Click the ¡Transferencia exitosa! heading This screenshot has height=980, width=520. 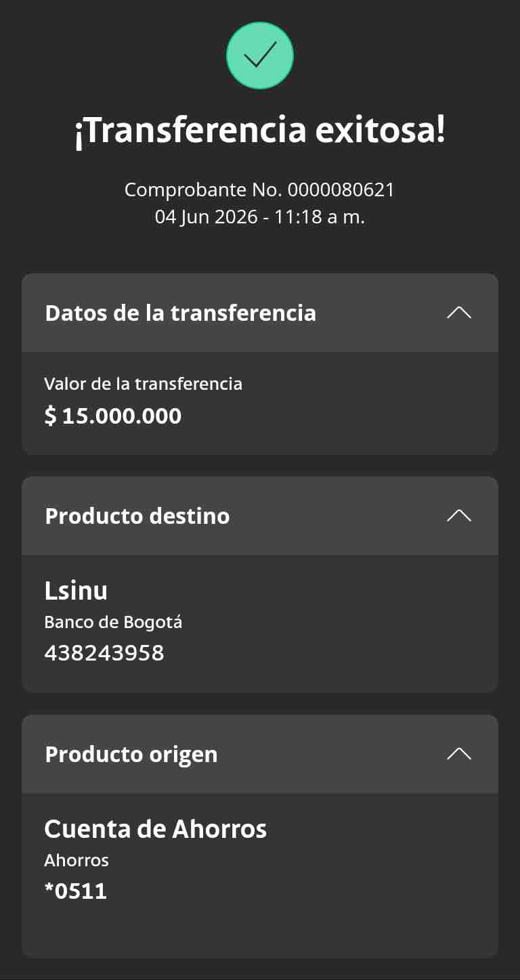coord(260,131)
